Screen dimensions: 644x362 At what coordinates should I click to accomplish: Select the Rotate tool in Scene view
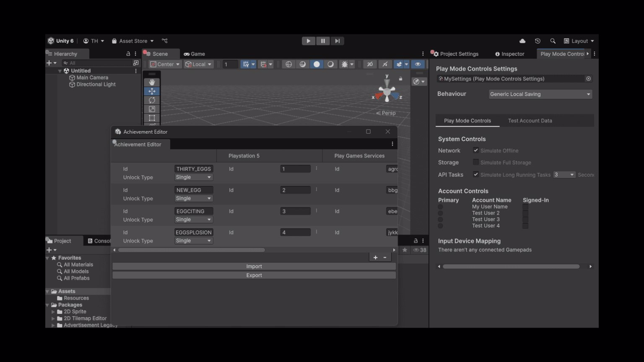point(152,100)
